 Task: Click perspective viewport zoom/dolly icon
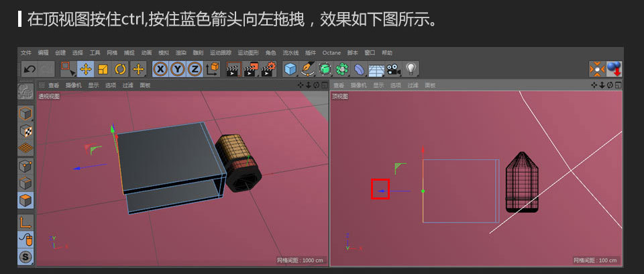click(x=309, y=85)
